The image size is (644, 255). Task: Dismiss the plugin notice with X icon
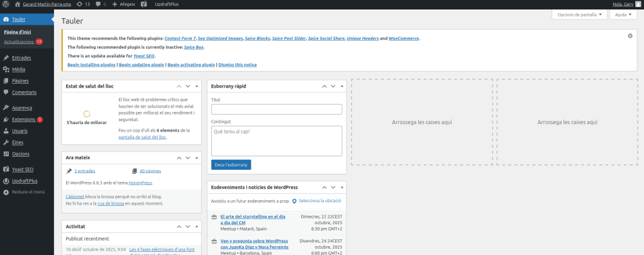coord(630,36)
